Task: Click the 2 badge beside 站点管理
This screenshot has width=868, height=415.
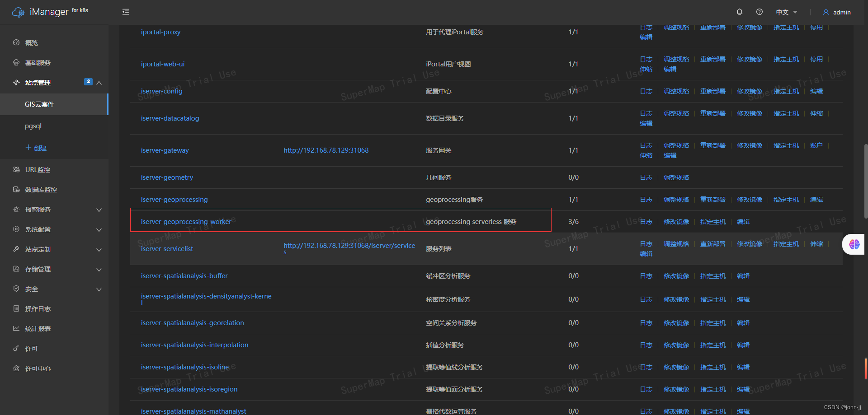Action: click(x=88, y=82)
